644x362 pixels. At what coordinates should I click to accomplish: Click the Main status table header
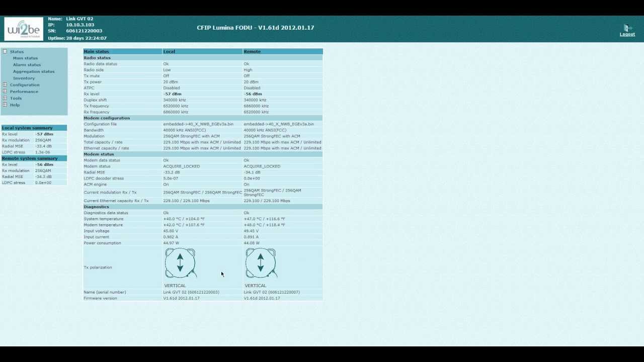pyautogui.click(x=122, y=51)
